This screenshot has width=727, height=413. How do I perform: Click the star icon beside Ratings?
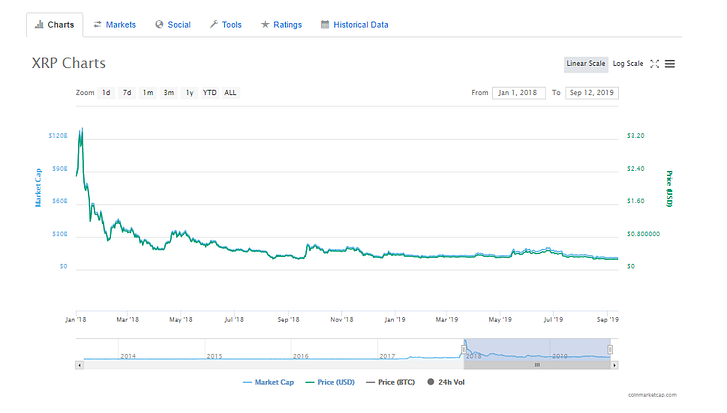coord(265,25)
